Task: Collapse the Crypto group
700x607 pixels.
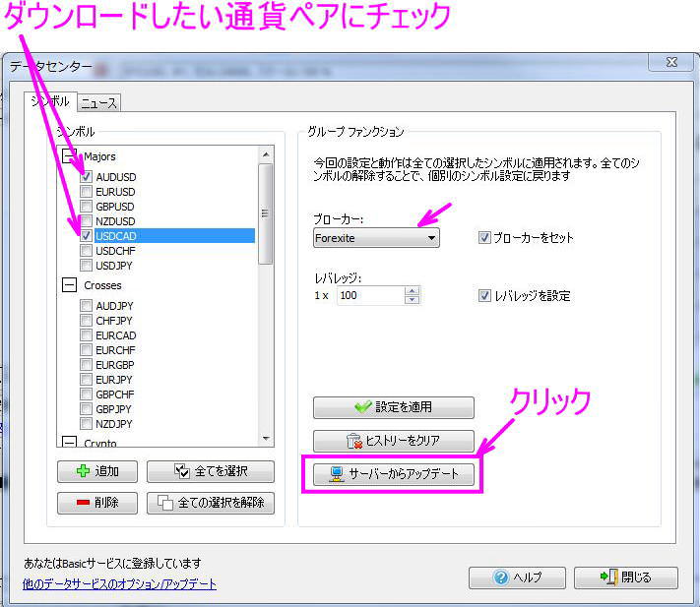Action: point(69,442)
